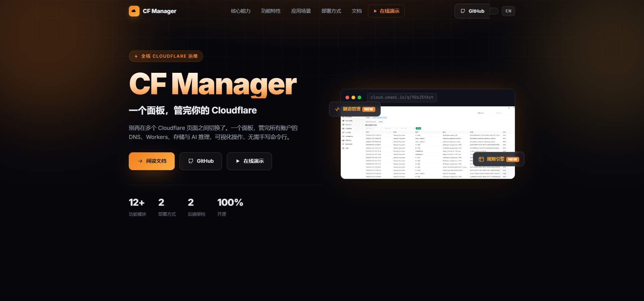The width and height of the screenshot is (644, 301).
Task: Click the orange CF Manager logo icon
Action: [x=134, y=11]
